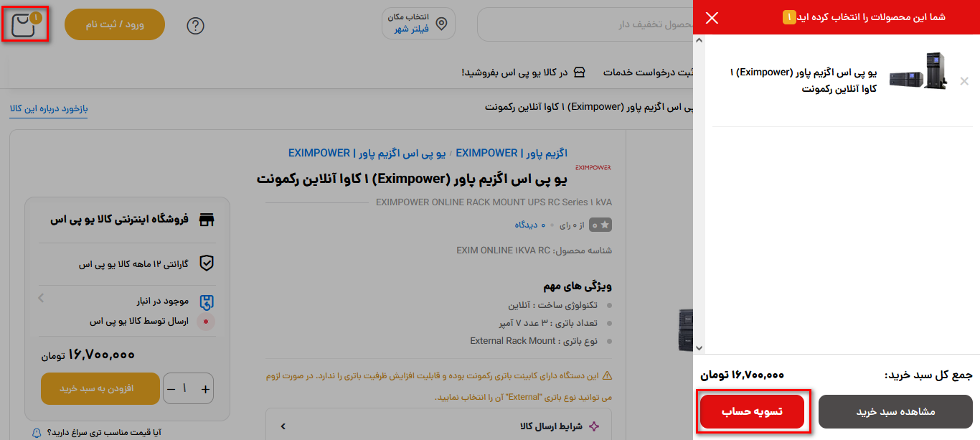Click the EXIMPOWER brand logo

(593, 167)
